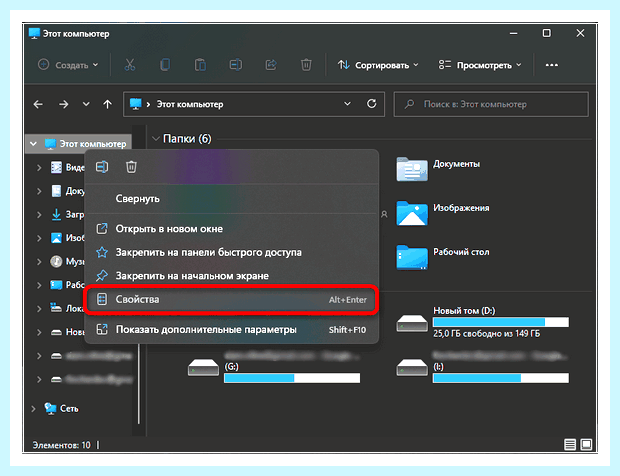Click the Rename icon in toolbar
620x476 pixels.
click(236, 65)
